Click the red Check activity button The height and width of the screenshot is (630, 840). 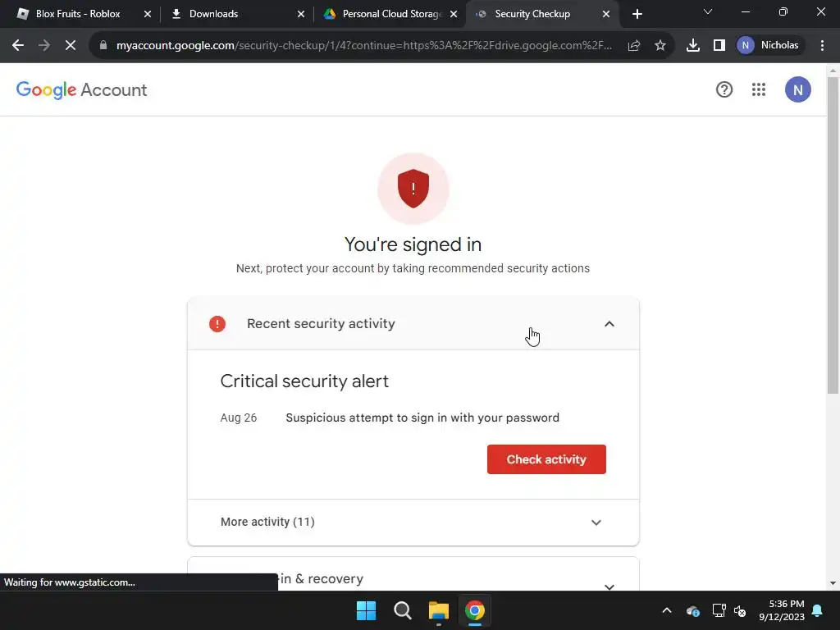pos(546,459)
